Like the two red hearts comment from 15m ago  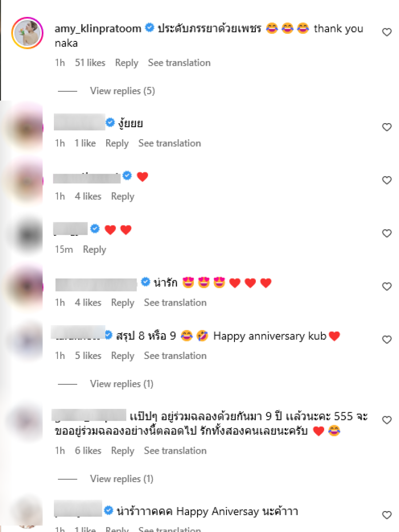click(x=387, y=233)
